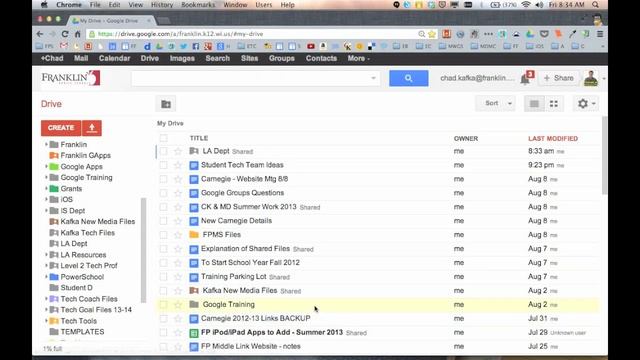Open Spotlight search in the menu bar
This screenshot has width=640, height=360.
[596, 5]
